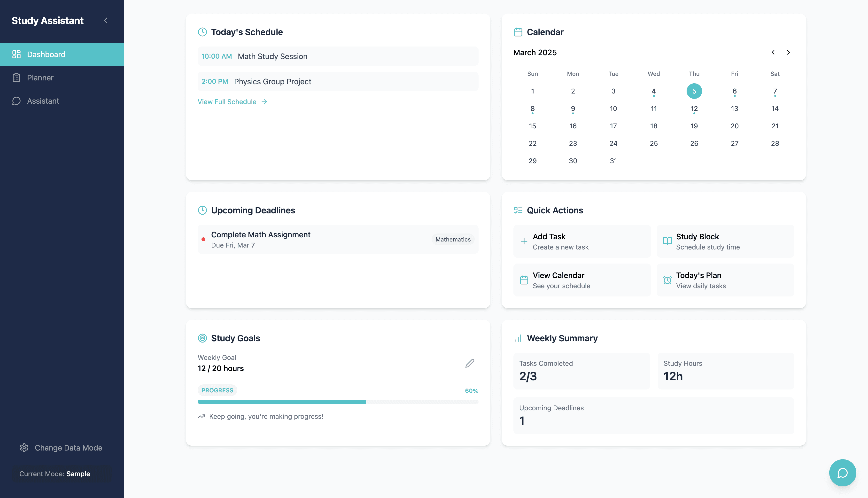Select the Dashboard icon in the sidebar

17,54
